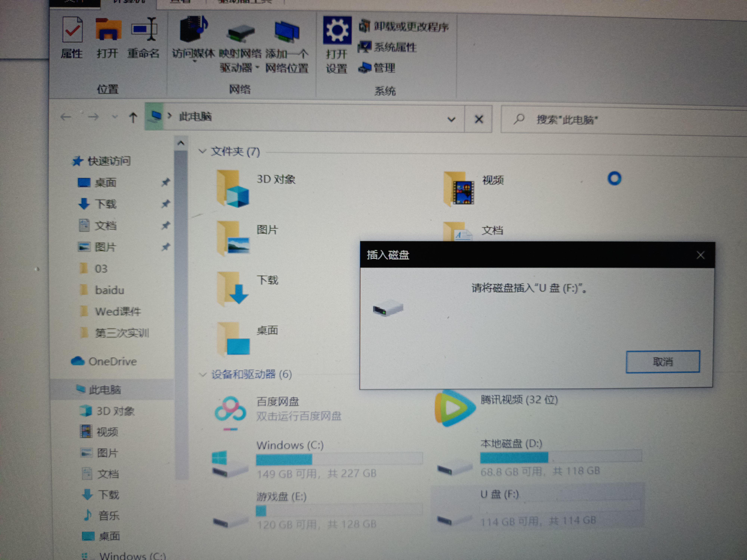
Task: Select the 图片 pictures folder
Action: pyautogui.click(x=247, y=238)
